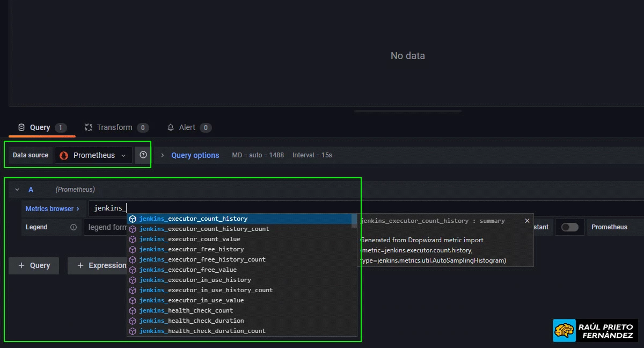Viewport: 644px width, 348px height.
Task: Click the + Query button
Action: point(34,265)
